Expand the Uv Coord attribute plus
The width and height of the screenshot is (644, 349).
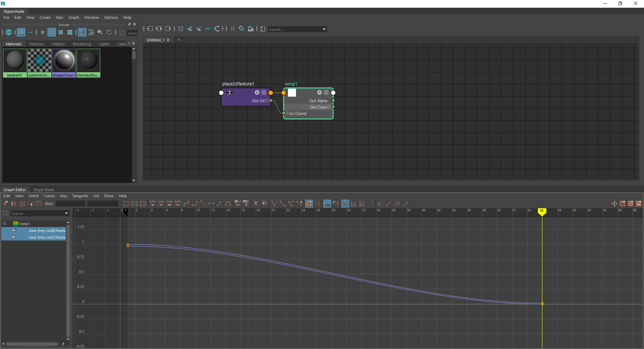[288, 114]
